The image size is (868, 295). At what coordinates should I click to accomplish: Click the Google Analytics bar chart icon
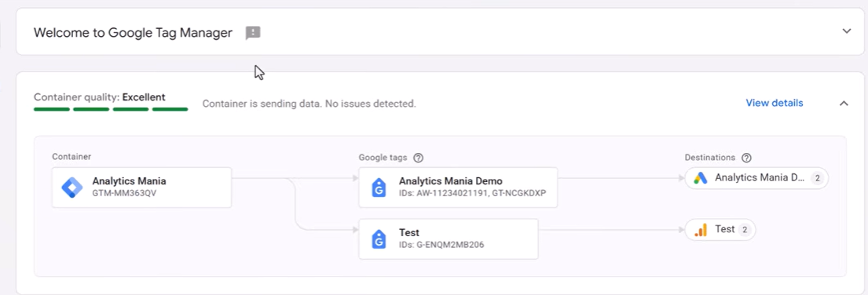tap(701, 230)
